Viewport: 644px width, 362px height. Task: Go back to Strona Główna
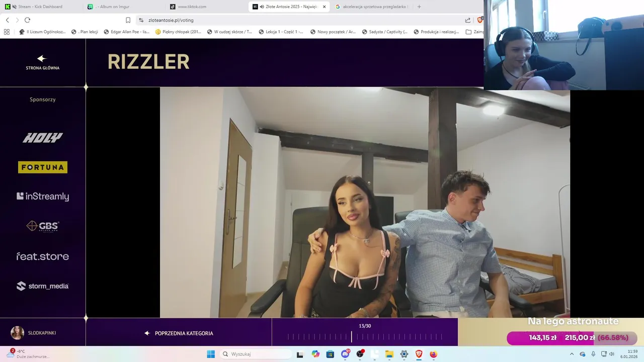point(43,63)
